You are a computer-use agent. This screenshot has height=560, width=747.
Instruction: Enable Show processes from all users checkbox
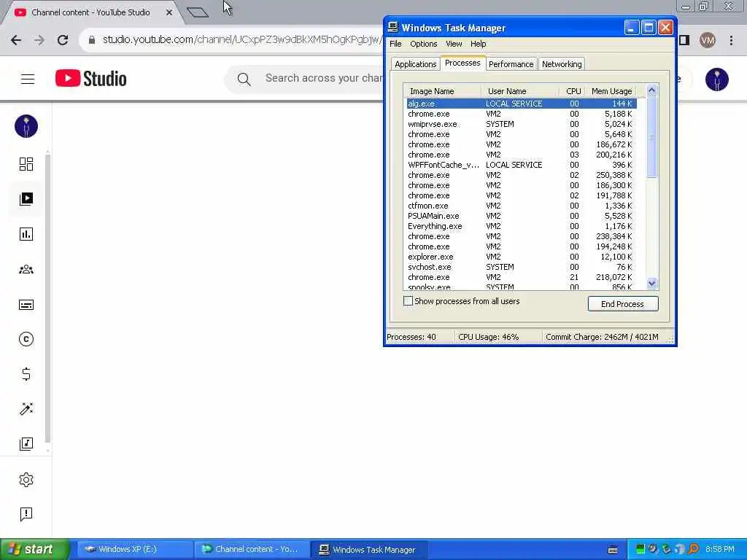tap(408, 301)
